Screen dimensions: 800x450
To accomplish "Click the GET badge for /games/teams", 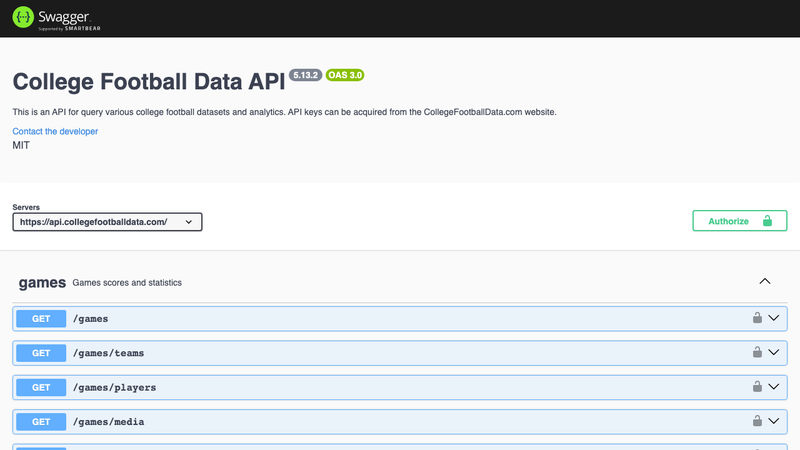I will click(41, 353).
